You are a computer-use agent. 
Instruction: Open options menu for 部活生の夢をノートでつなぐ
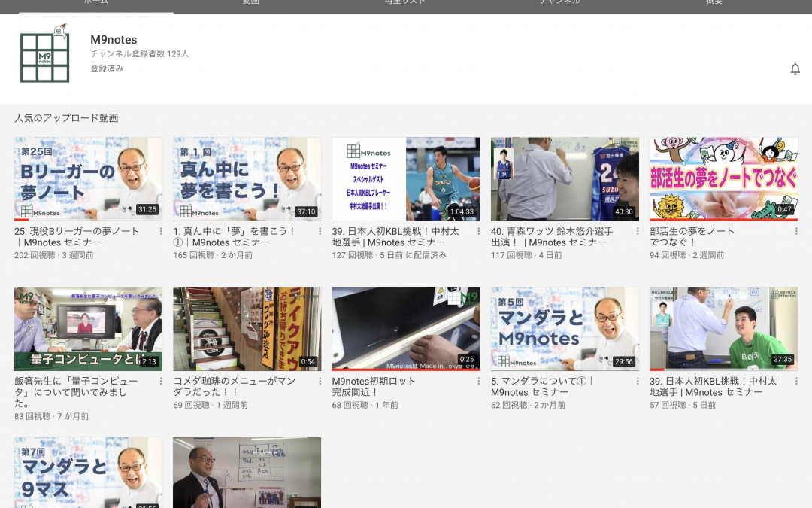tap(796, 231)
